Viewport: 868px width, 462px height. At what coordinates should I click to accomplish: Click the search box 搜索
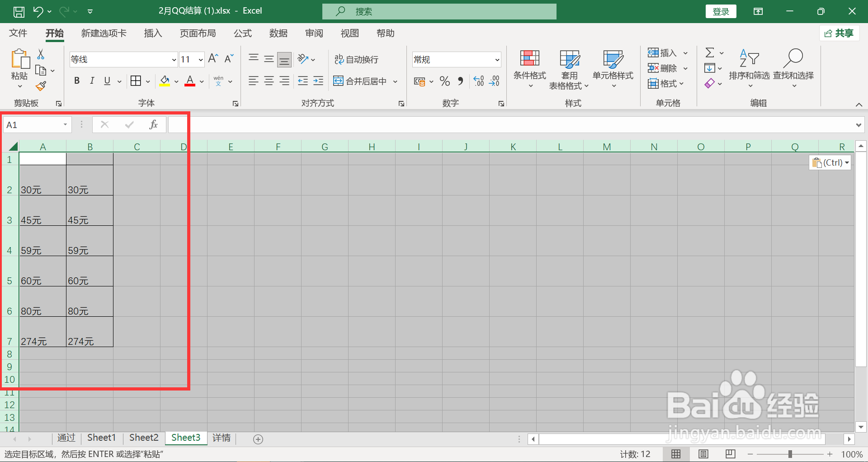439,11
